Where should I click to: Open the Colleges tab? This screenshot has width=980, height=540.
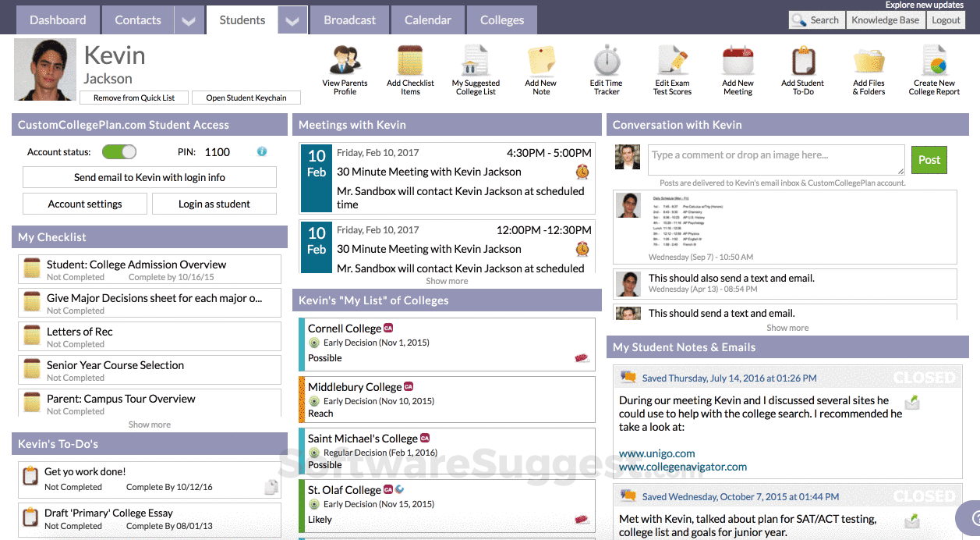tap(501, 20)
